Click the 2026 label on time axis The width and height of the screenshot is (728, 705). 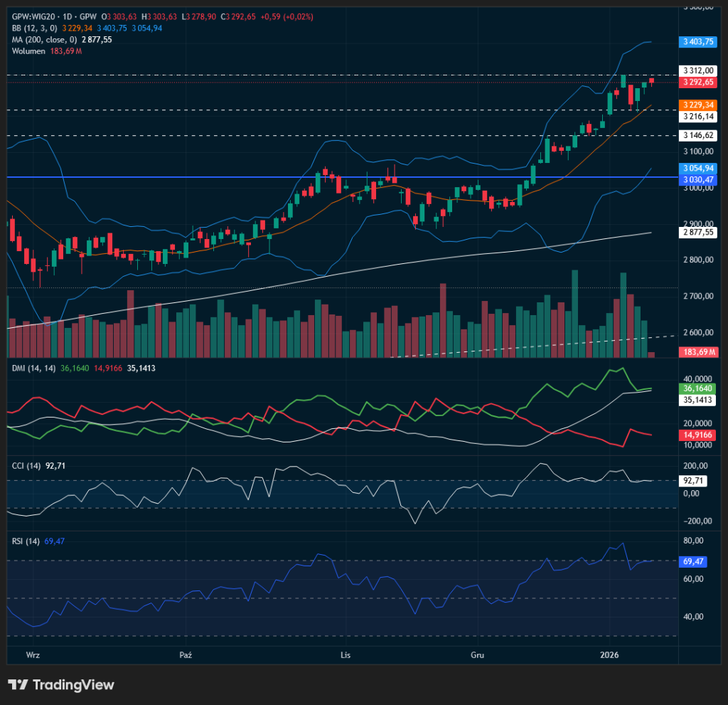[x=610, y=654]
